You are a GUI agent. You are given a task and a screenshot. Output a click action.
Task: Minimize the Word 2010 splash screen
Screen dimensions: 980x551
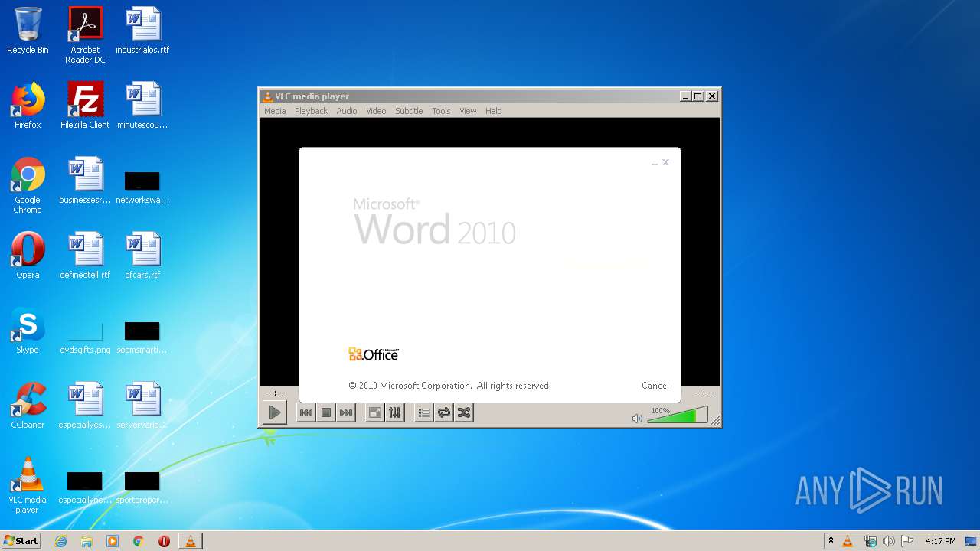[x=655, y=163]
